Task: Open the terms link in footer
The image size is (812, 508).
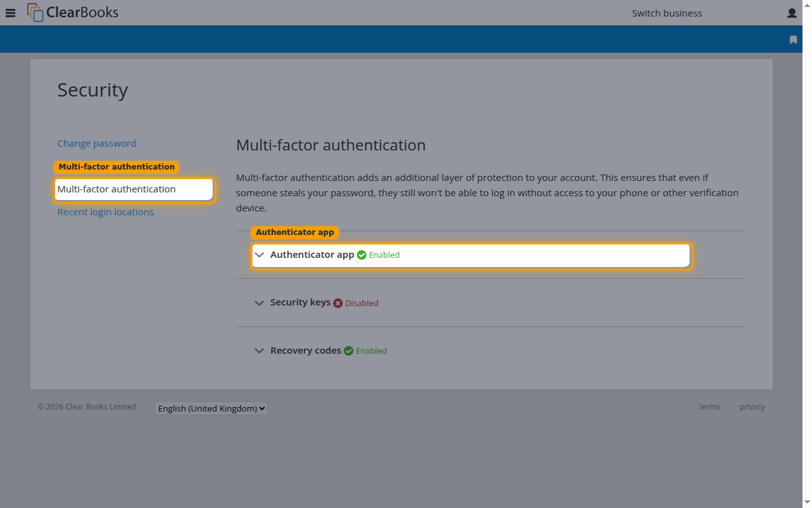Action: (710, 407)
